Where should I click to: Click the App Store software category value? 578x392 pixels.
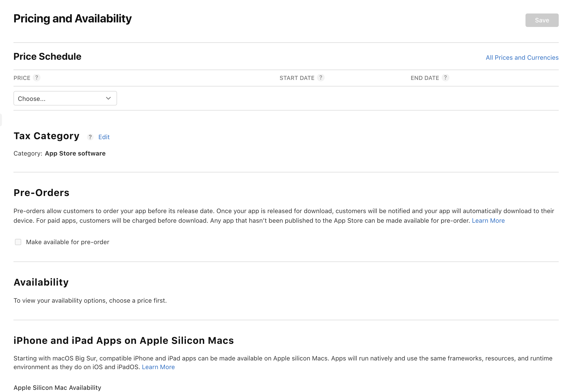pos(75,153)
